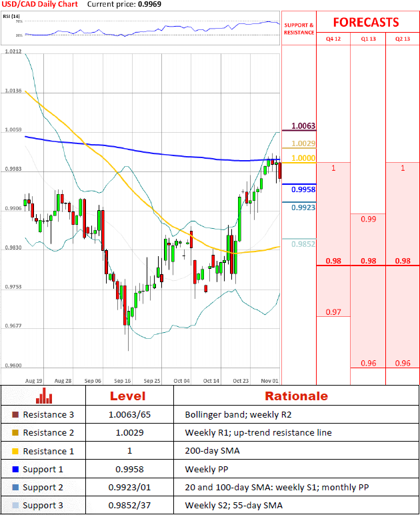
Task: Select the 0.9923 support level label
Action: [303, 207]
